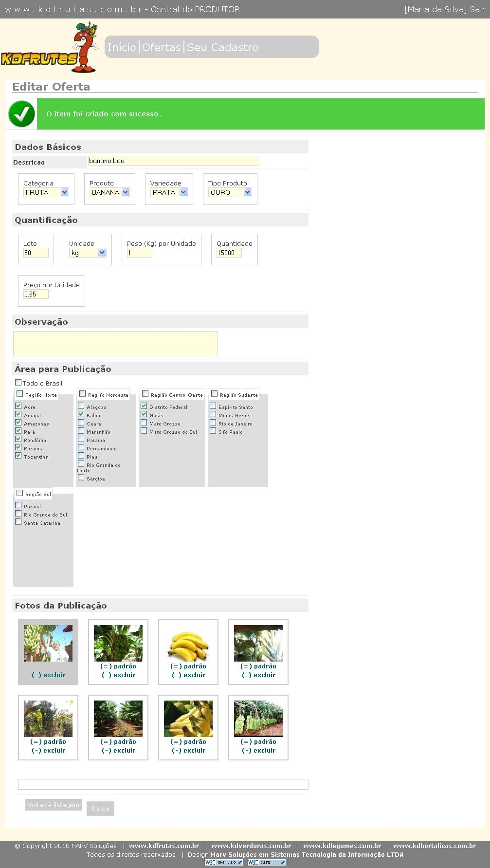Click the W3C CSS2 validation badge
490x868 pixels.
(266, 862)
